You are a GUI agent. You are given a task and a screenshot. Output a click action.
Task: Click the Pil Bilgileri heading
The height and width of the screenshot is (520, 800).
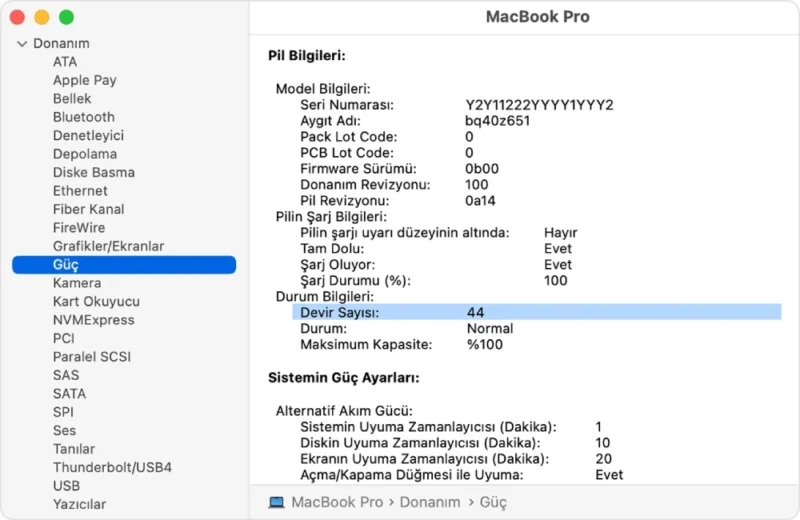coord(307,56)
